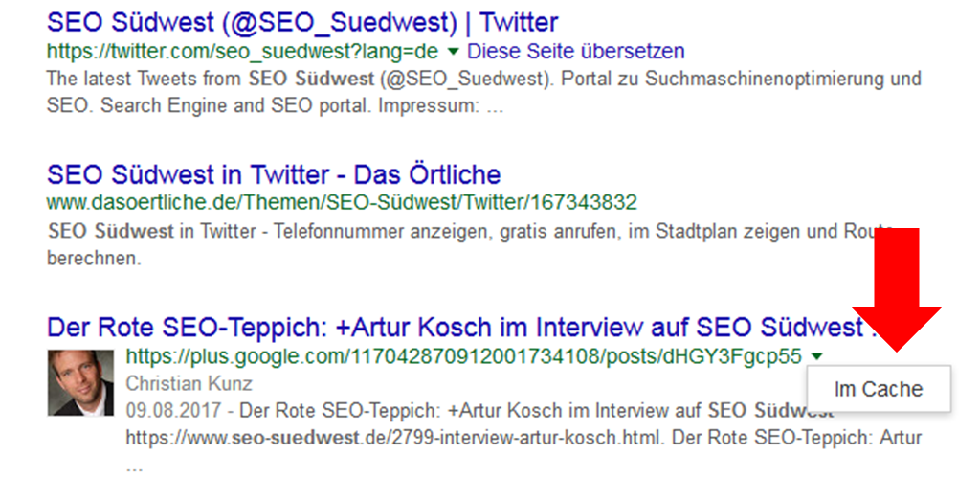Select "Im Cache" from the popup menu
980x501 pixels.
click(879, 389)
